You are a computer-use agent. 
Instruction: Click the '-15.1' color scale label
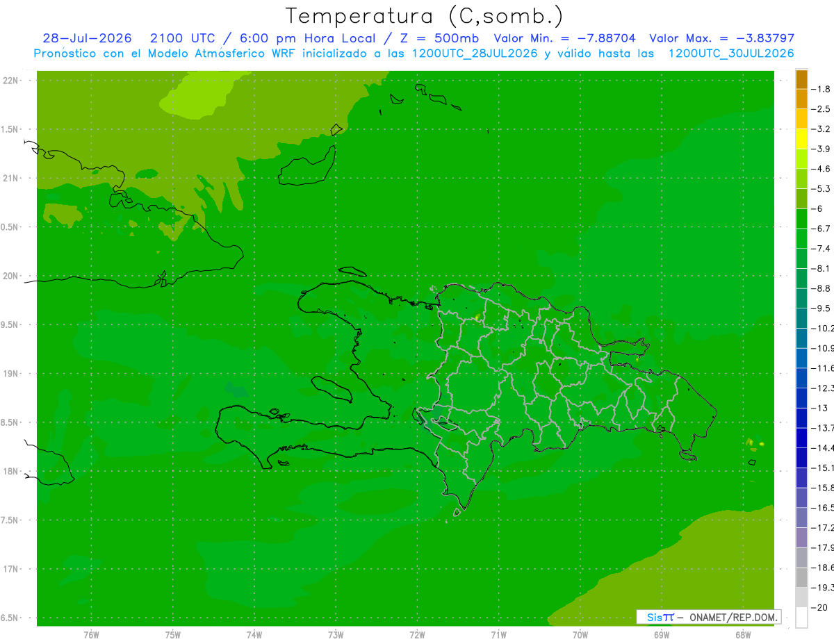824,468
